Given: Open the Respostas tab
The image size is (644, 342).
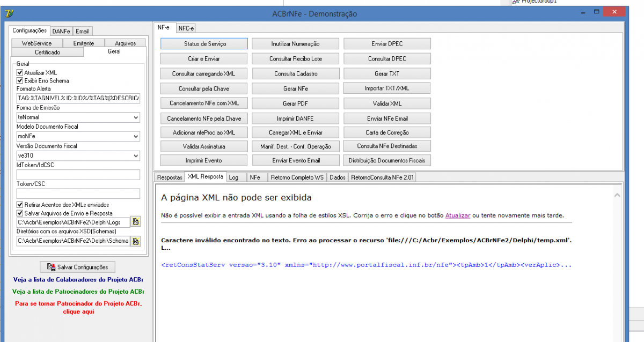Looking at the screenshot, I should click(x=169, y=177).
